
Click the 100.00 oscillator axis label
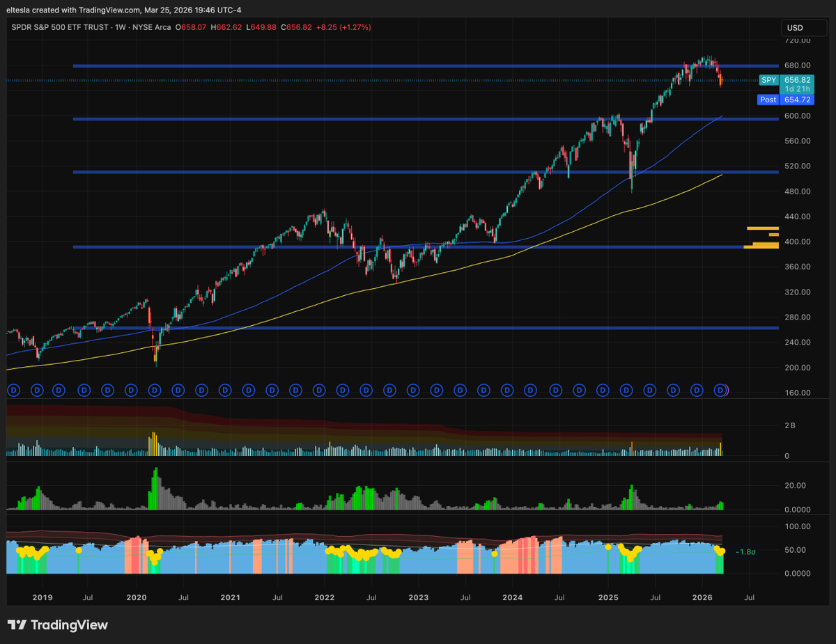(x=797, y=527)
